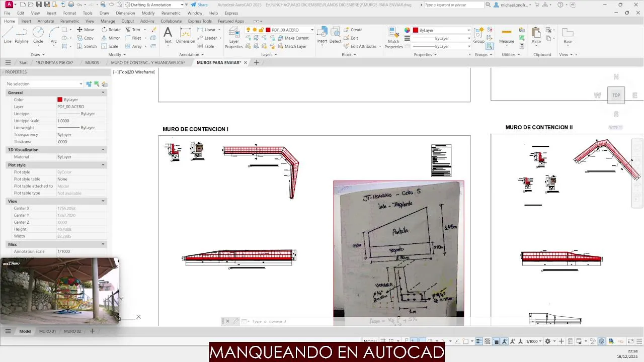The height and width of the screenshot is (362, 644).
Task: Click the red layer color swatch in ribbon
Action: 268,30
